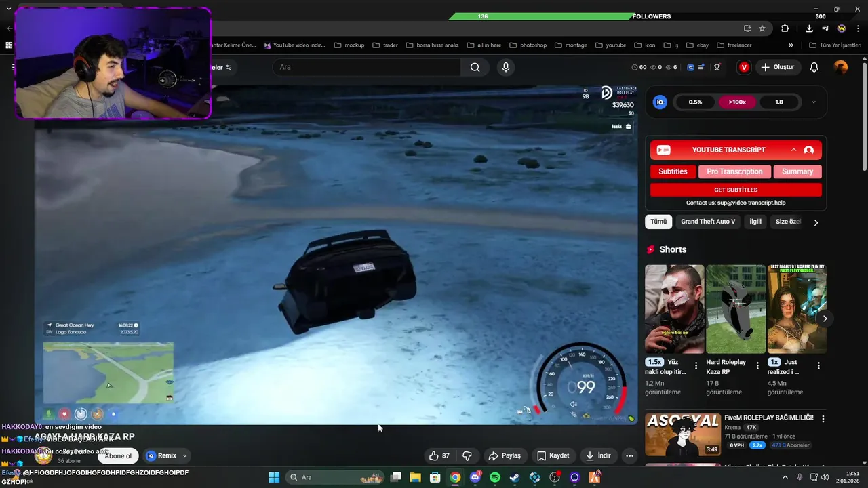Open Steam from the taskbar
Screen dimensions: 868x488
click(x=515, y=477)
